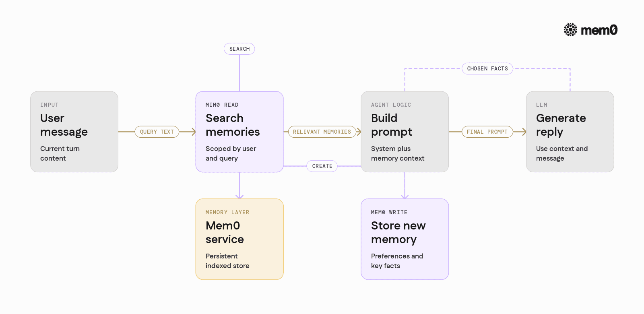Click 'System plus memory context' text
Image resolution: width=644 pixels, height=314 pixels.
pyautogui.click(x=398, y=153)
